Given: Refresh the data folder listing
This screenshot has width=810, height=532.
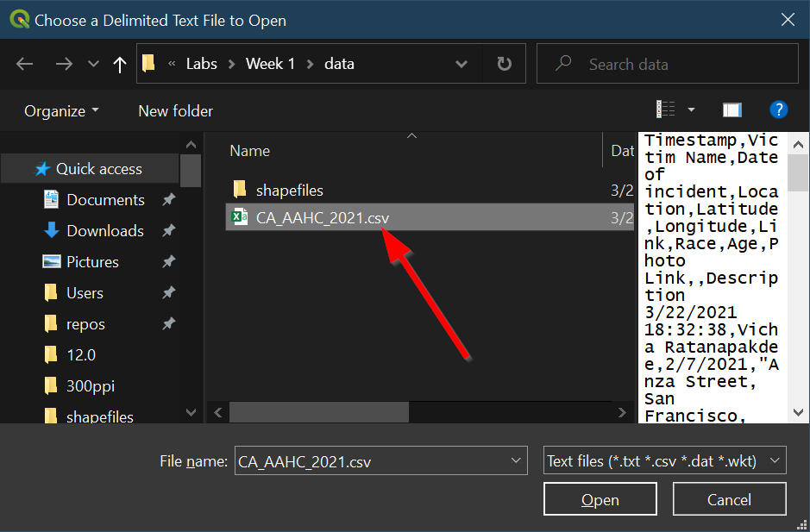Looking at the screenshot, I should [505, 64].
